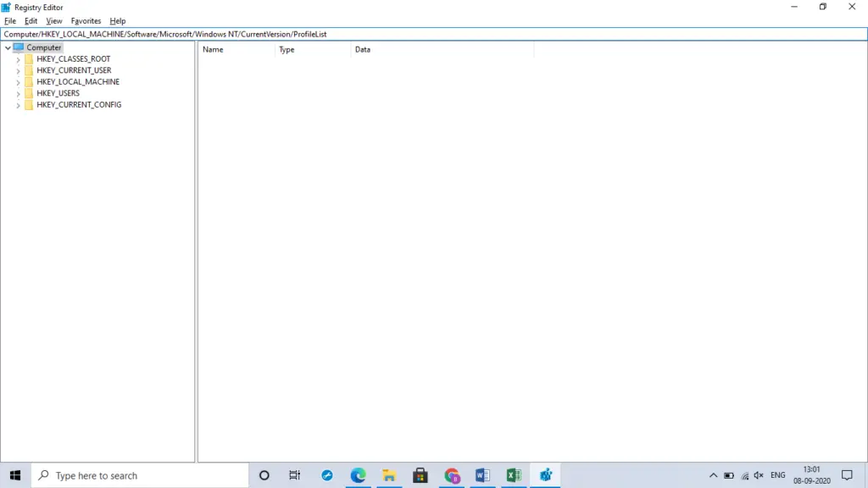Screen dimensions: 868x488
Task: Expand the HKEY_USERS branch arrow
Action: [19, 93]
